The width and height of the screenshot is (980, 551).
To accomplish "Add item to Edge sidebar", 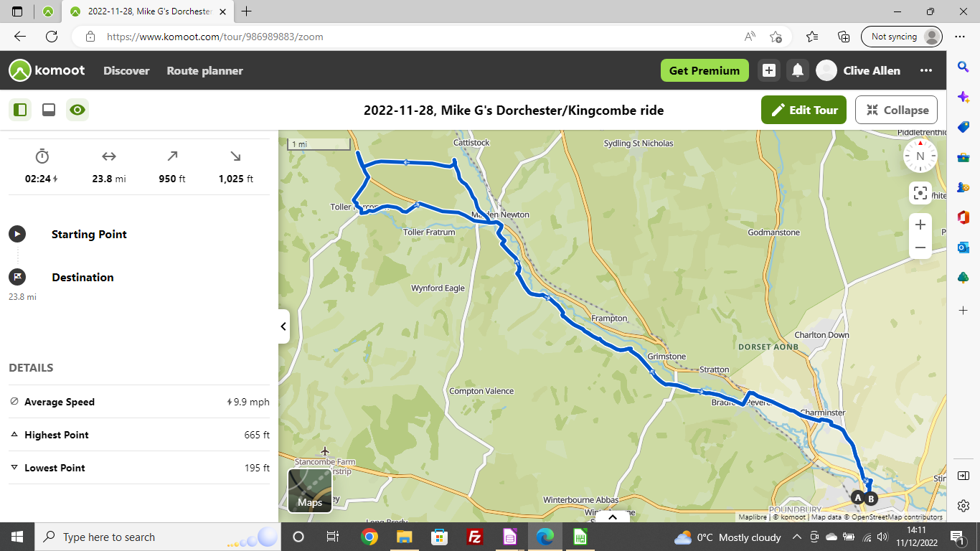I will pos(963,311).
